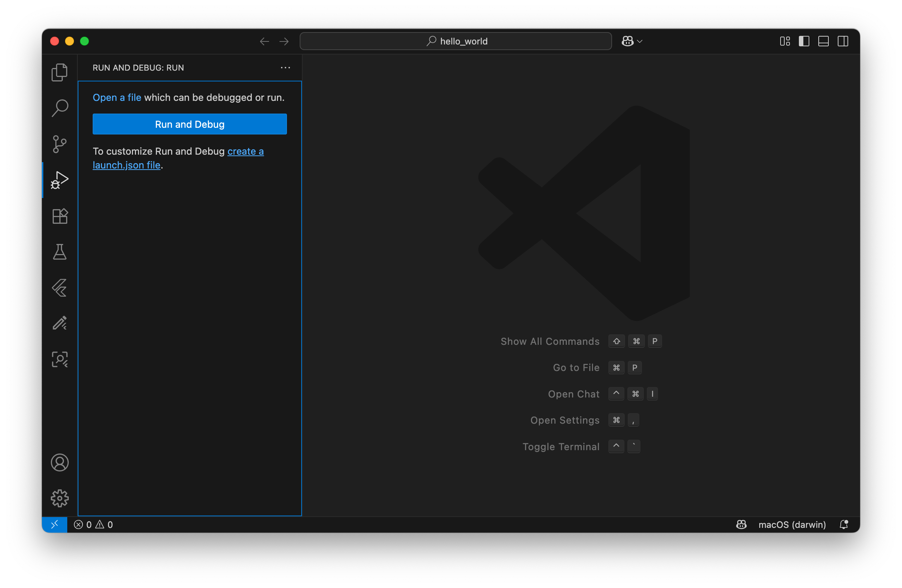Image resolution: width=902 pixels, height=588 pixels.
Task: Click the Open Chat label
Action: (574, 394)
